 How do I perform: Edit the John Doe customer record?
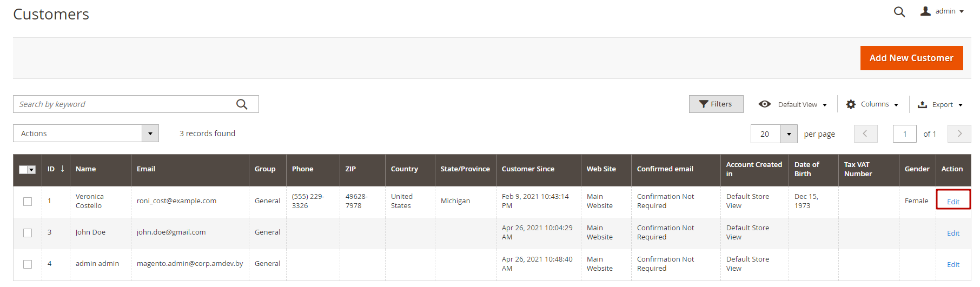coord(953,233)
